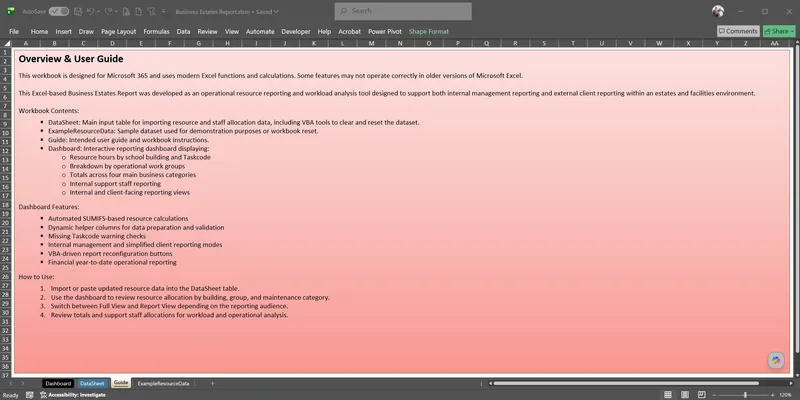Click the Copilot floating icon

(776, 360)
